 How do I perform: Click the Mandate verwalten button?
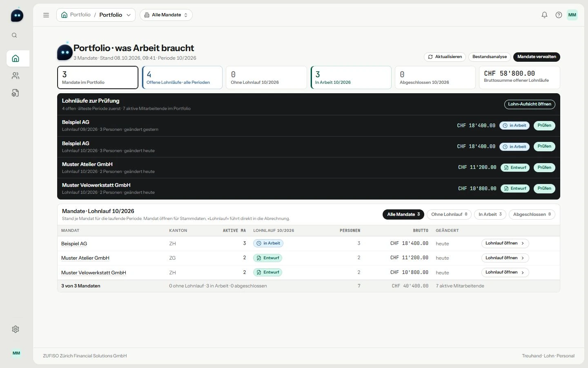[x=537, y=57]
